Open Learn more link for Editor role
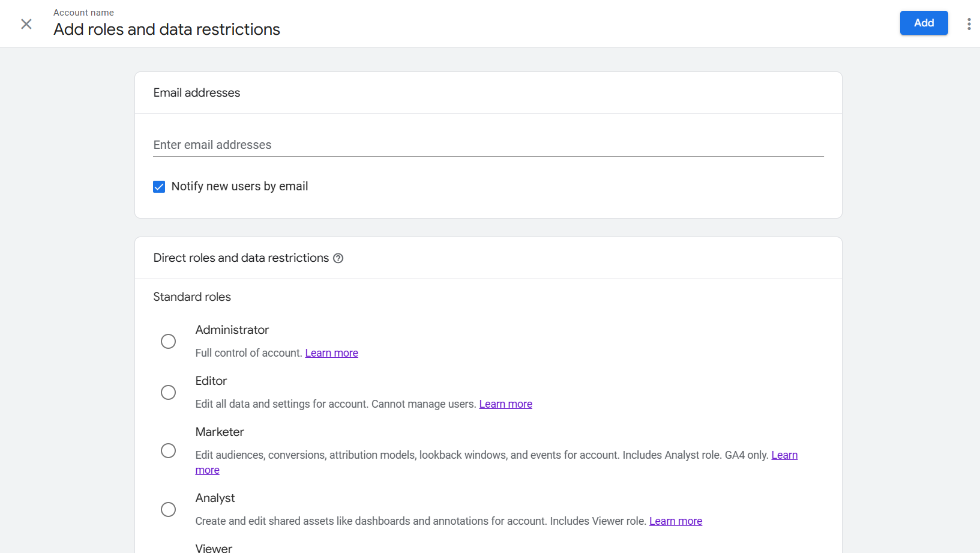 pos(505,404)
